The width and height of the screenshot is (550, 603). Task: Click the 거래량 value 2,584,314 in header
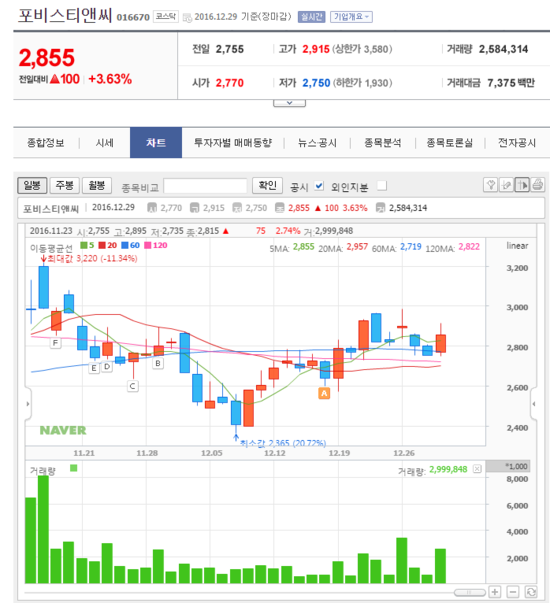pos(503,49)
